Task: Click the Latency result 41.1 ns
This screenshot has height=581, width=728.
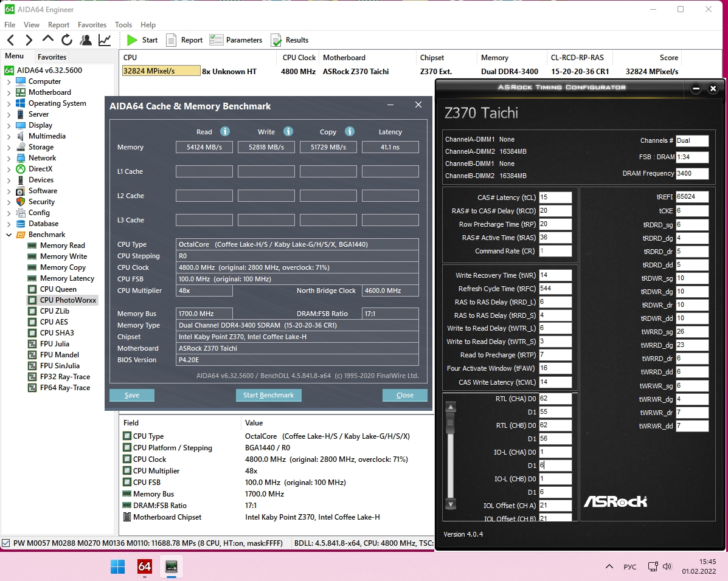Action: (390, 147)
